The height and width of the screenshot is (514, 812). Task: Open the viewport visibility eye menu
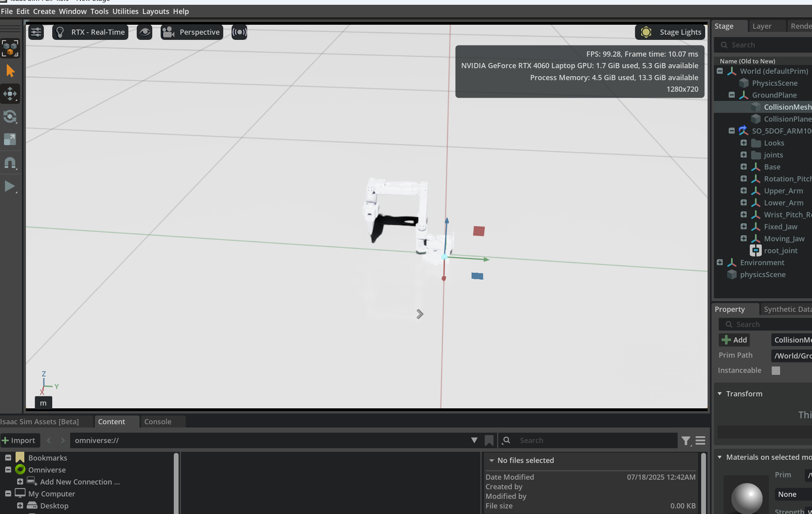[145, 32]
